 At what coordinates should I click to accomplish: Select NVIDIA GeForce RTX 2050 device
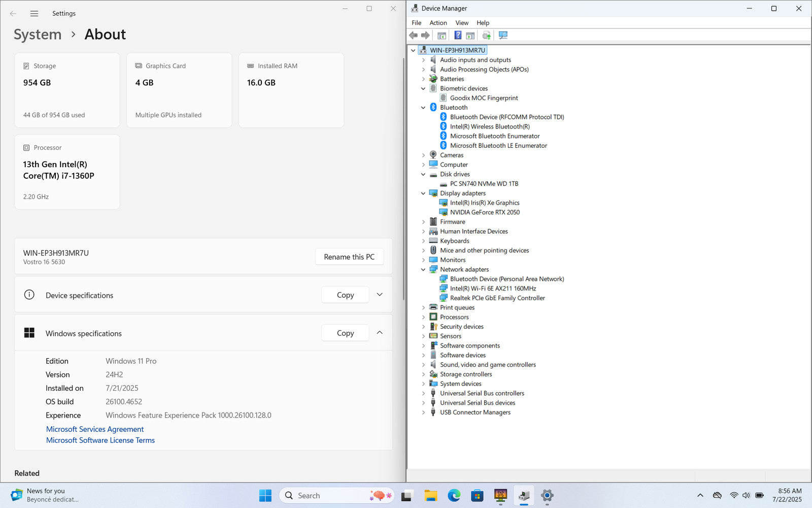pos(484,212)
